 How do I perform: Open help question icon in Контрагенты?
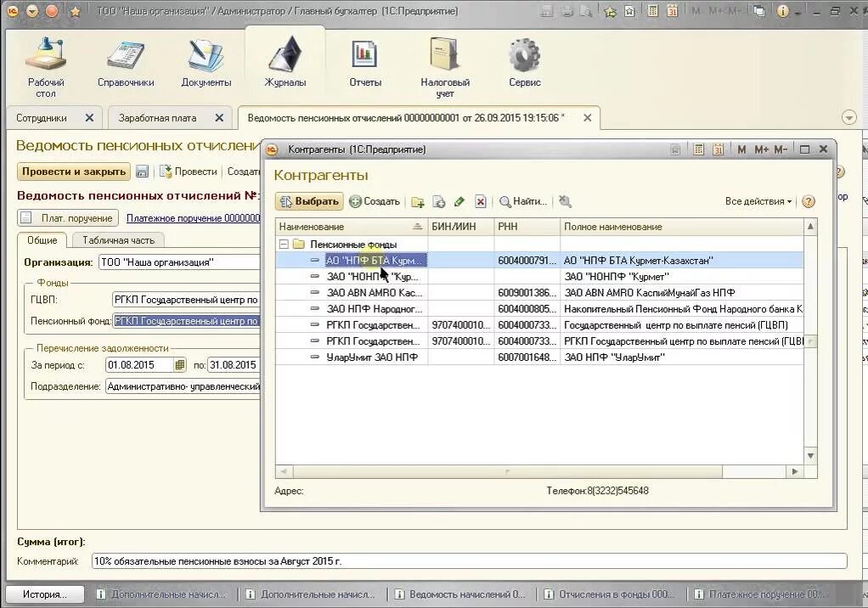[x=809, y=201]
